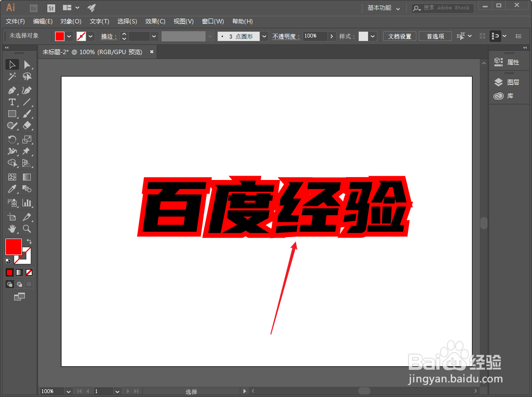This screenshot has width=532, height=397.
Task: Select the Shaper tool
Action: pos(12,126)
